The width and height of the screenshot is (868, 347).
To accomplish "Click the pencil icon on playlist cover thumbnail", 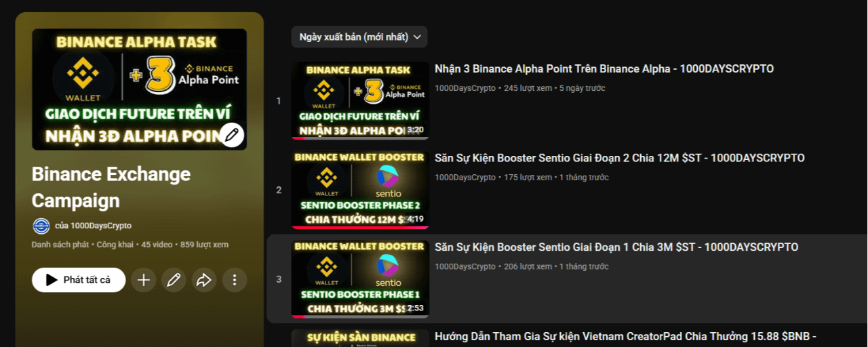I will (232, 134).
